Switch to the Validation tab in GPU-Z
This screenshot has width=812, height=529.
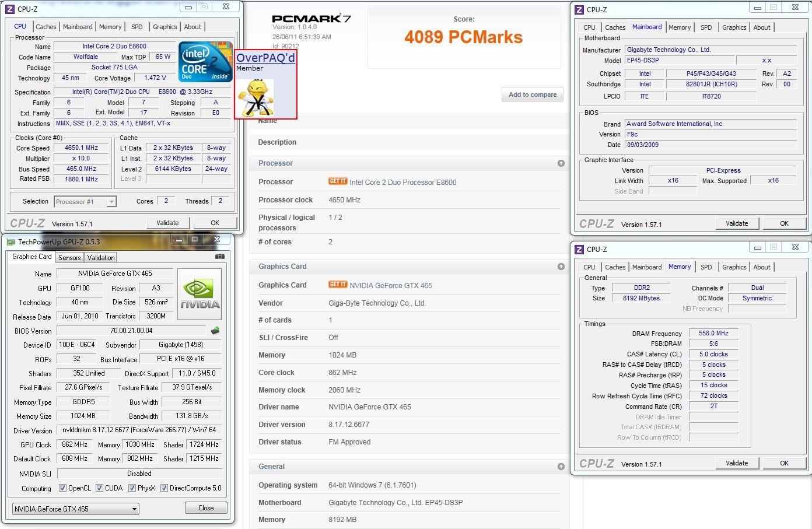pyautogui.click(x=101, y=258)
